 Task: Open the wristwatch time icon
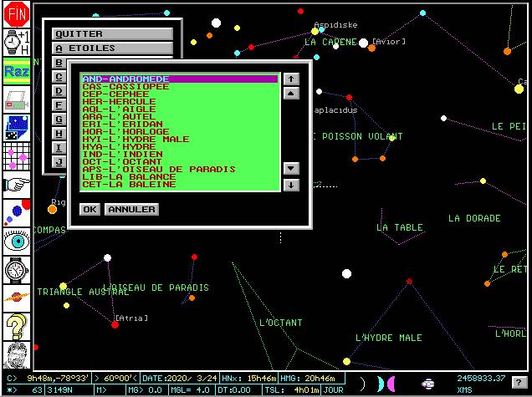pos(17,270)
